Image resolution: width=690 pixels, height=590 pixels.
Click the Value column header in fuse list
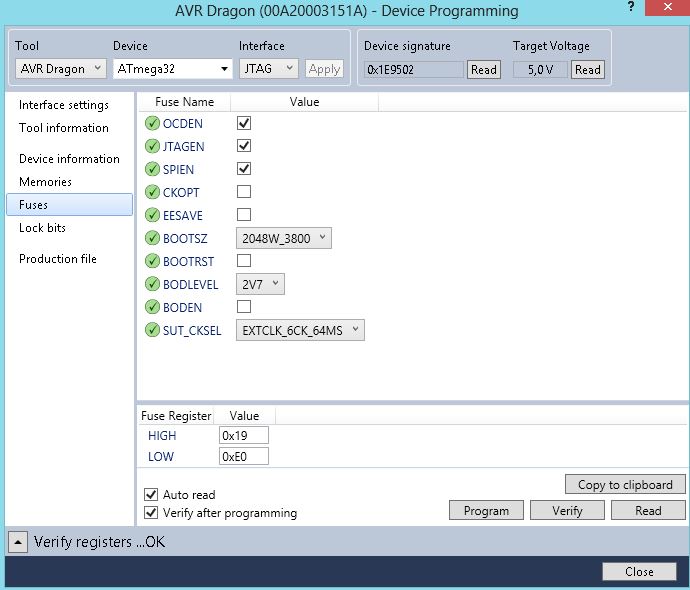click(304, 102)
